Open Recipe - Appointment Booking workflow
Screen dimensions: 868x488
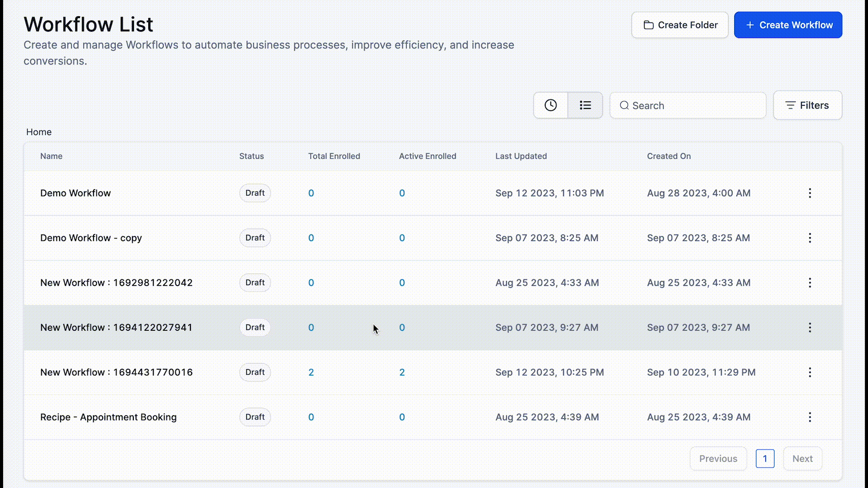[108, 417]
